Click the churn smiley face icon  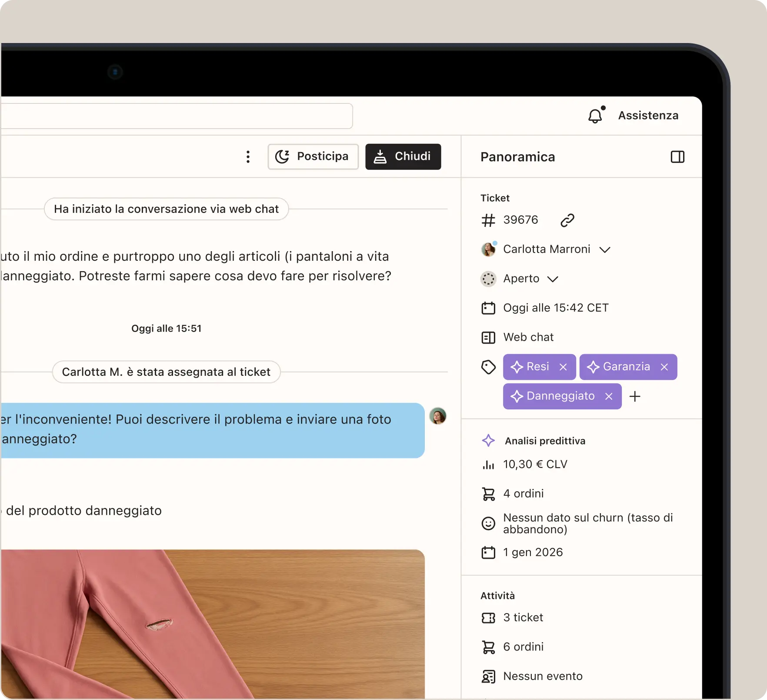[488, 524]
